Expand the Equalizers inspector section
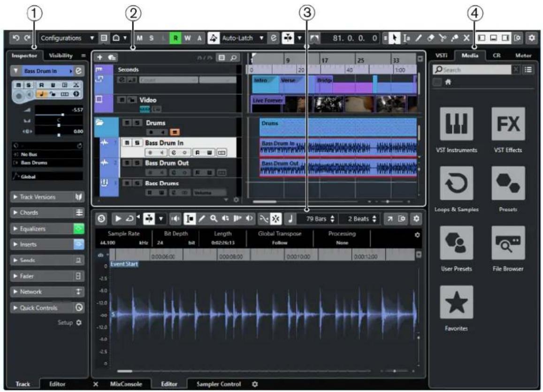The image size is (543, 392). coord(47,229)
